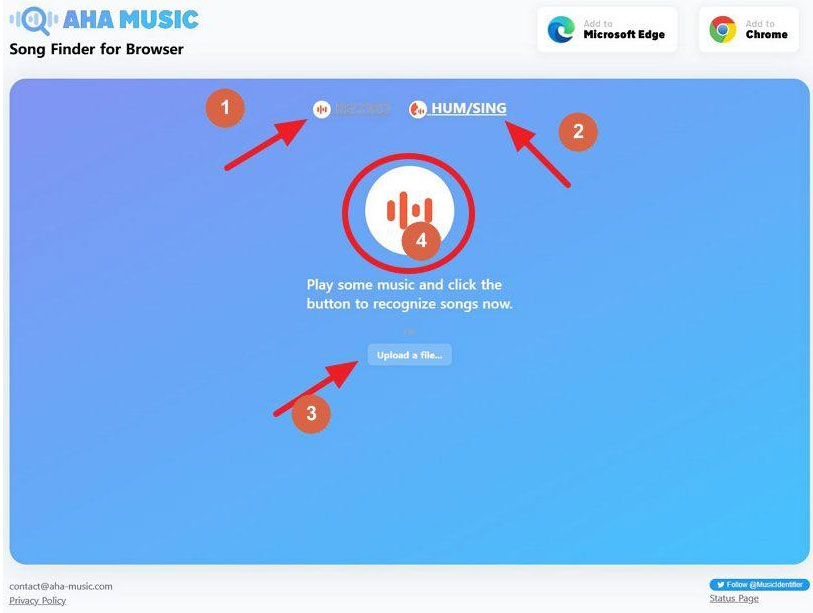Start recognition with the big waveform button
Screen dimensions: 813x613
click(410, 211)
